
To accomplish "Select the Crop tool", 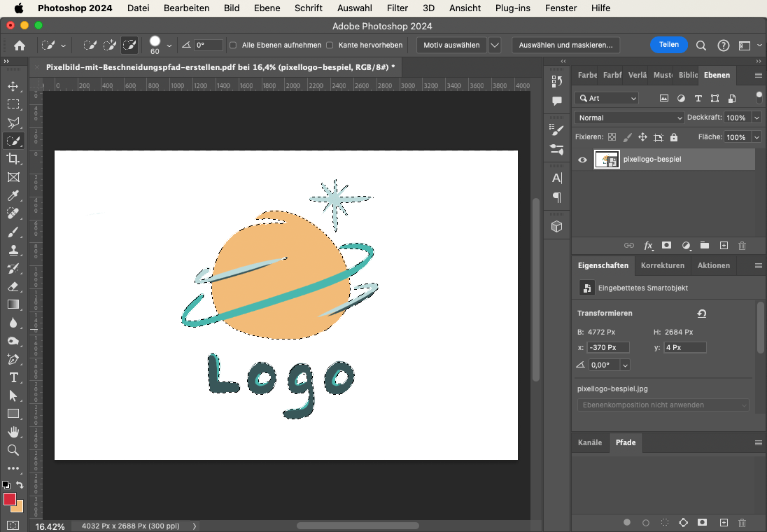I will (13, 159).
